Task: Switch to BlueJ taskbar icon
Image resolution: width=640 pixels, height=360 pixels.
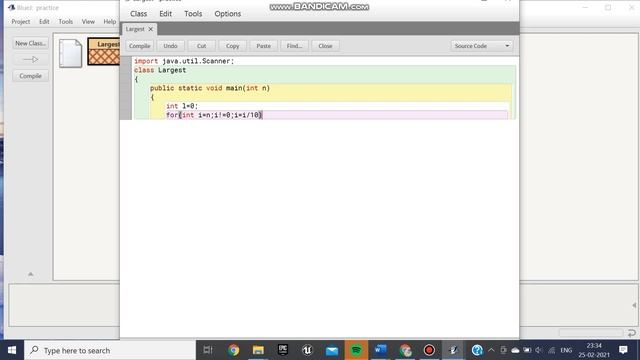Action: click(453, 350)
